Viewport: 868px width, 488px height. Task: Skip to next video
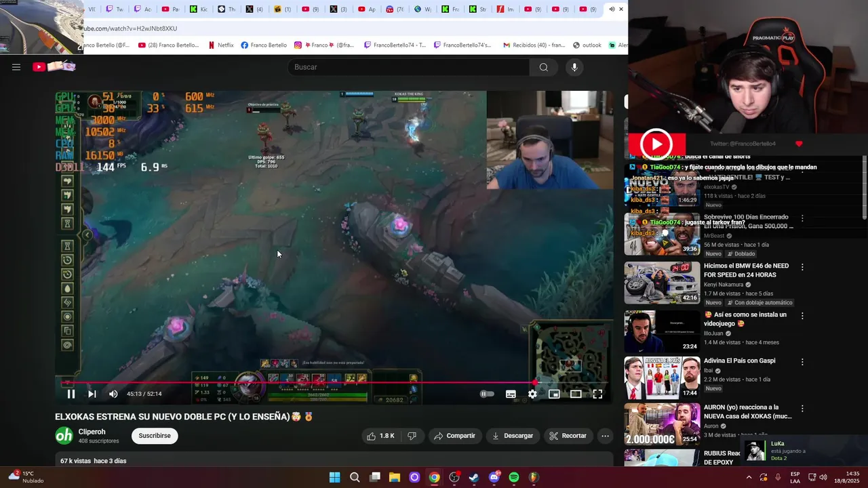[92, 394]
